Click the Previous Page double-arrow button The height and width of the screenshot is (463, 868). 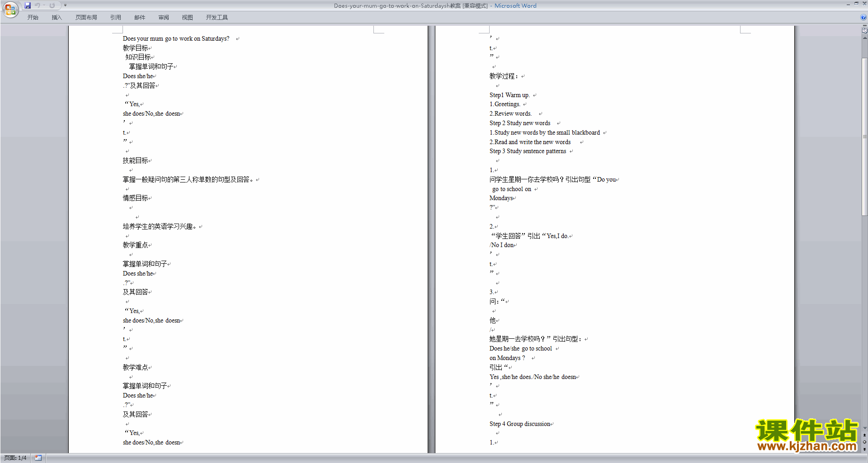pyautogui.click(x=864, y=435)
